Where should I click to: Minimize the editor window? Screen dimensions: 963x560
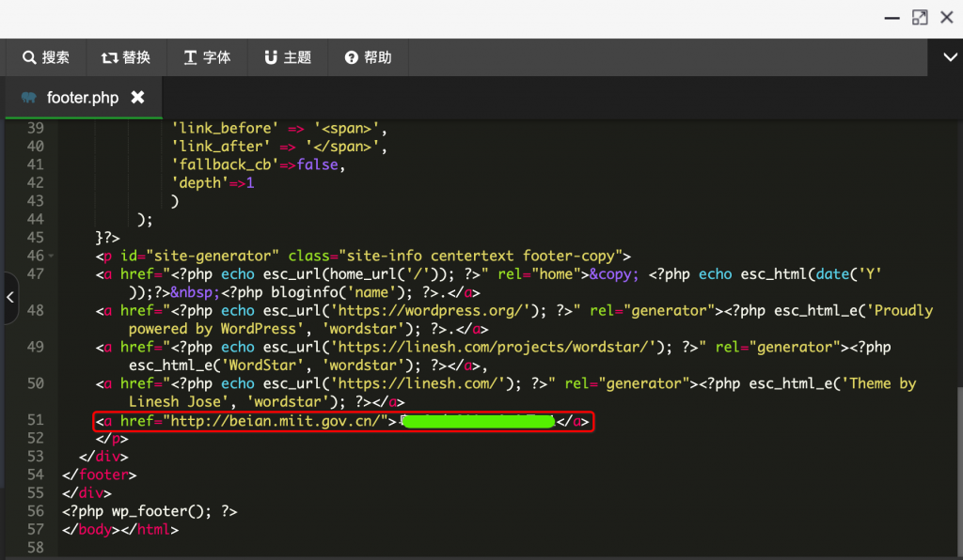point(890,18)
